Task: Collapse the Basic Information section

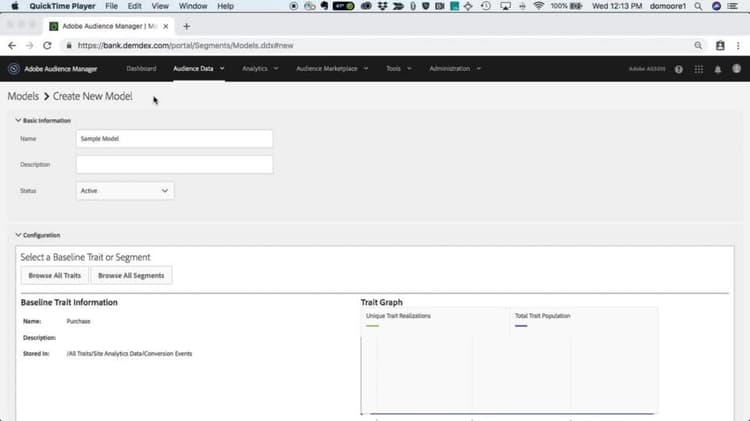Action: [18, 121]
